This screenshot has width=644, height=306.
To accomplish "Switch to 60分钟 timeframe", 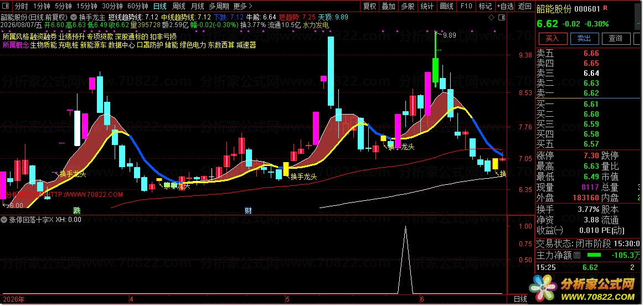I will 137,6.
